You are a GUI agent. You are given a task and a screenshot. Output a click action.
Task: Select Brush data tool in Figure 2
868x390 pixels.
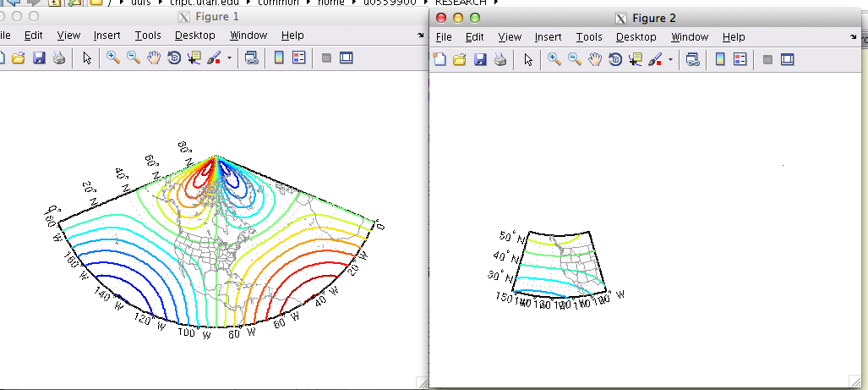[x=655, y=59]
